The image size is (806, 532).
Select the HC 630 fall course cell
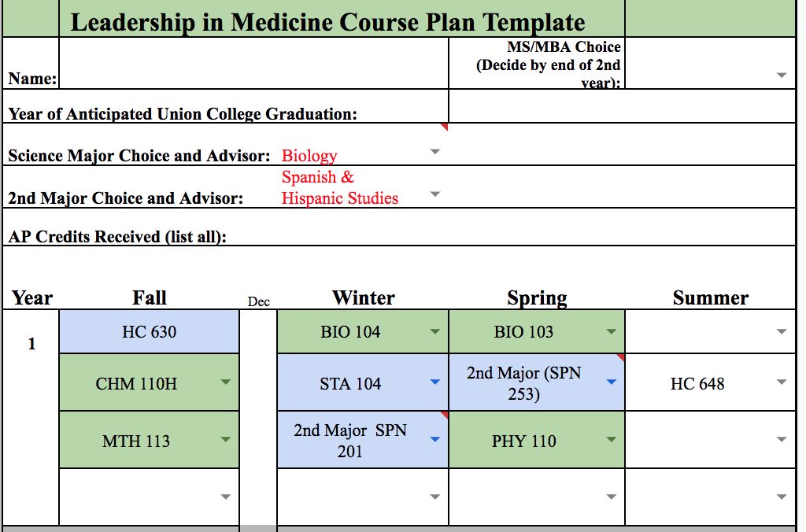149,332
